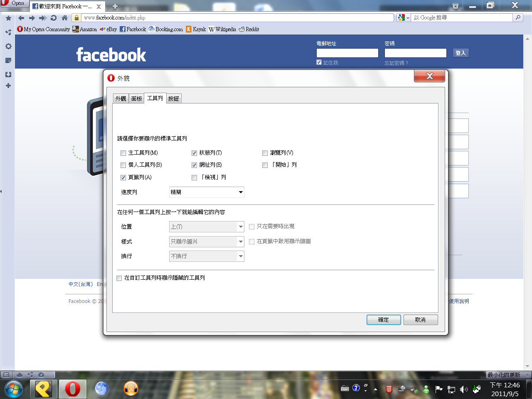Screen dimensions: 532x399
Task: Open the Google search engine dropdown
Action: [404, 17]
